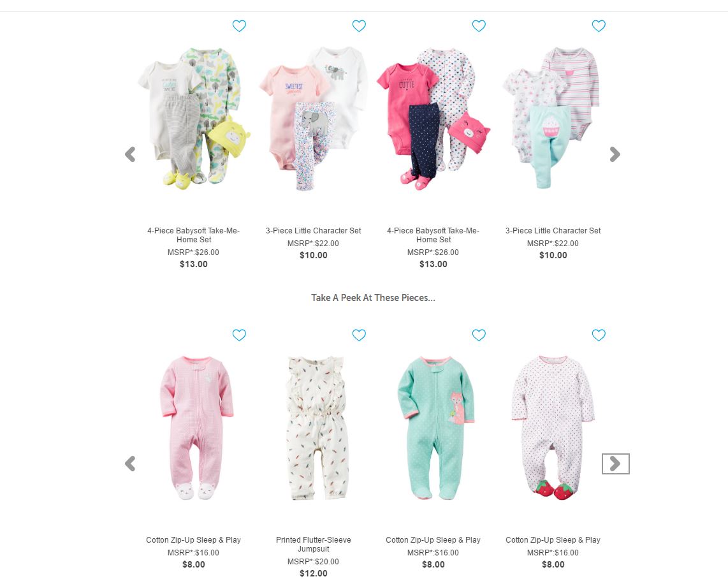
Task: Open Printed Flutter-Sleeve Jumpsuit product link
Action: pyautogui.click(x=314, y=544)
